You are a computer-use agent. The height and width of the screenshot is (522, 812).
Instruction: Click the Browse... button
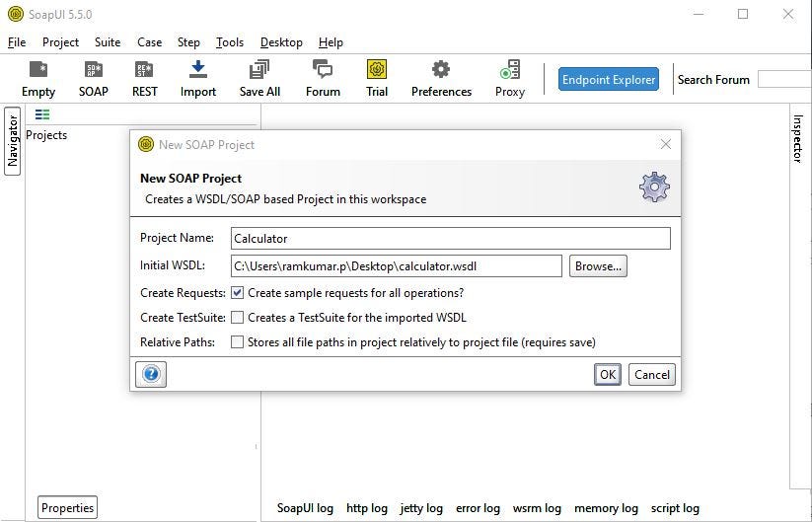pos(598,266)
